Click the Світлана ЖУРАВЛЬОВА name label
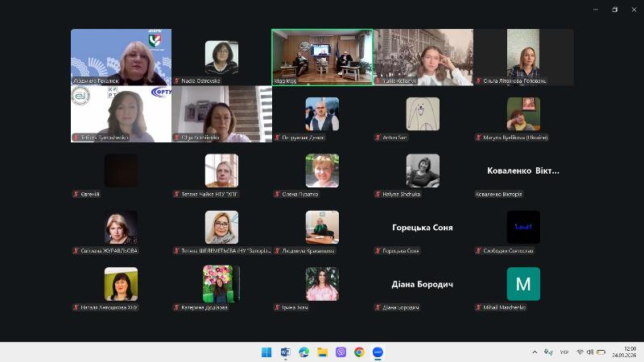Screen dimensions: 644x362 [109, 250]
